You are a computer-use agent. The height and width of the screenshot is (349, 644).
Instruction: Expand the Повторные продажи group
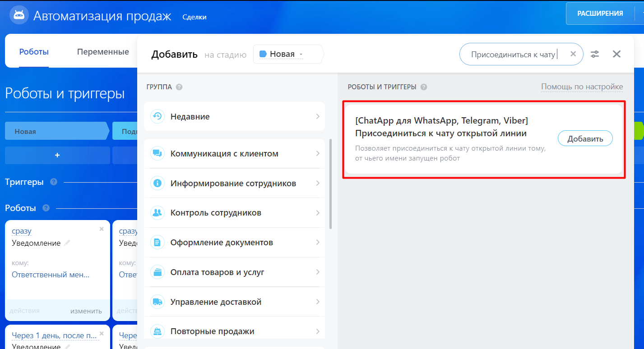234,331
